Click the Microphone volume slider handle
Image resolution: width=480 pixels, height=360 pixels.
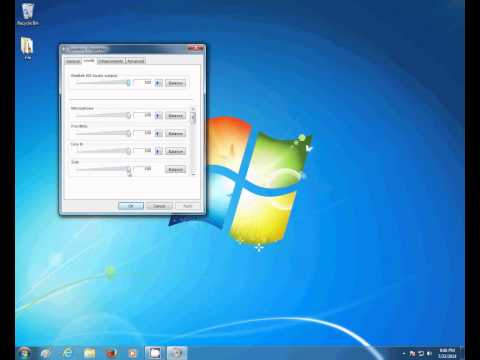(x=128, y=115)
